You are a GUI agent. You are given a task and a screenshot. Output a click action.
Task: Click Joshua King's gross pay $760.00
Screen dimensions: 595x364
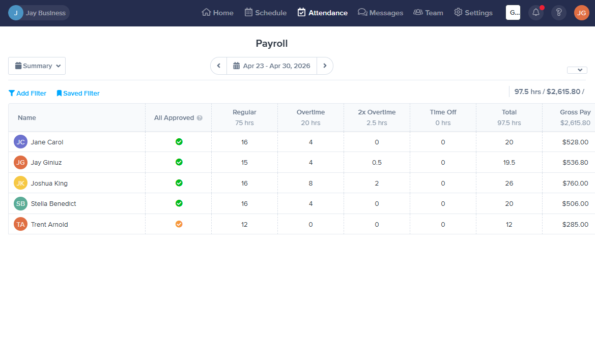coord(575,184)
